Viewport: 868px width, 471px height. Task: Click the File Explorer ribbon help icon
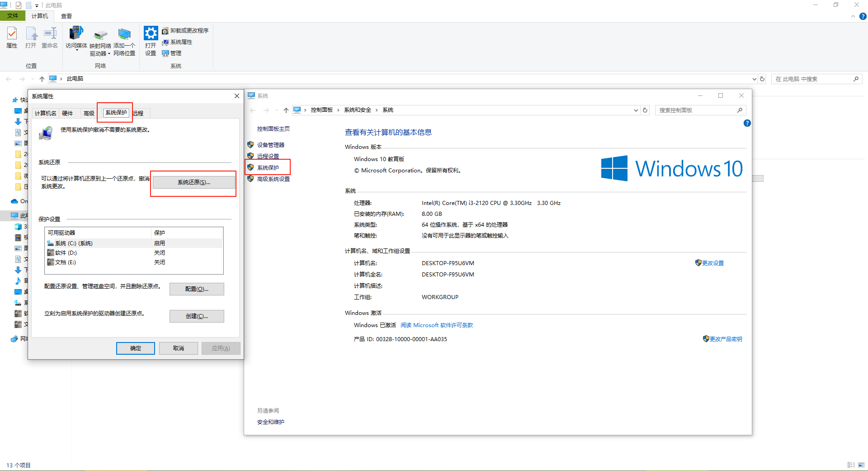[x=863, y=16]
